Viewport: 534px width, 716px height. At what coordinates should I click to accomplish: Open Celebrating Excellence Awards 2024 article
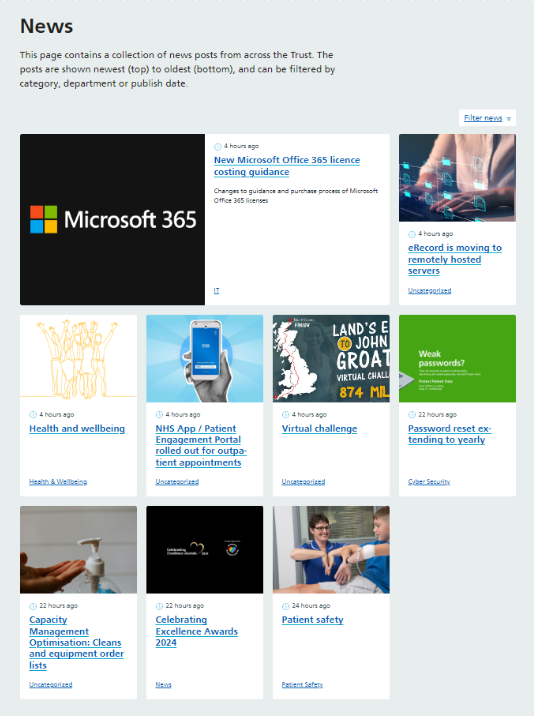coord(196,631)
